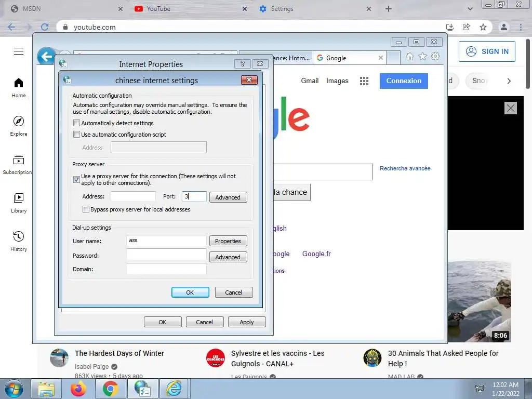The image size is (532, 399).
Task: Click Cancel in Internet Properties dialog
Action: pyautogui.click(x=205, y=322)
